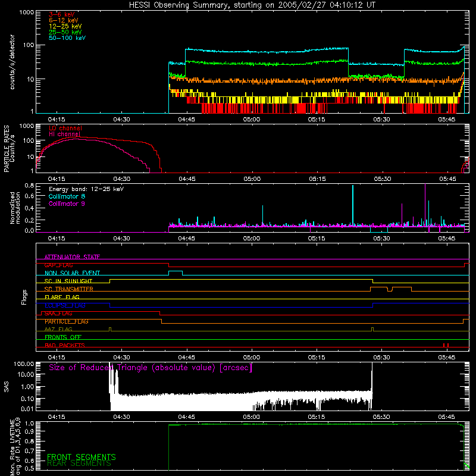Click the FLARE_FLAG label
The height and width of the screenshot is (476, 476).
point(62,297)
